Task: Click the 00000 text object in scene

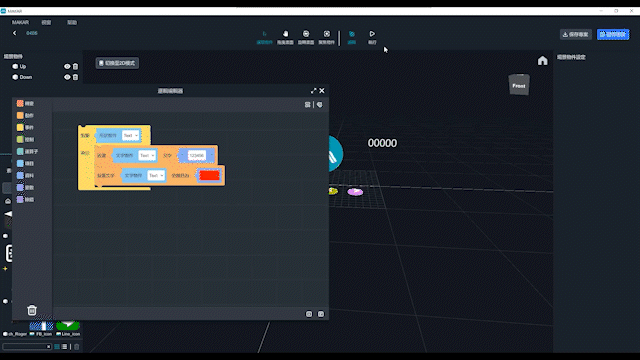Action: pyautogui.click(x=382, y=143)
